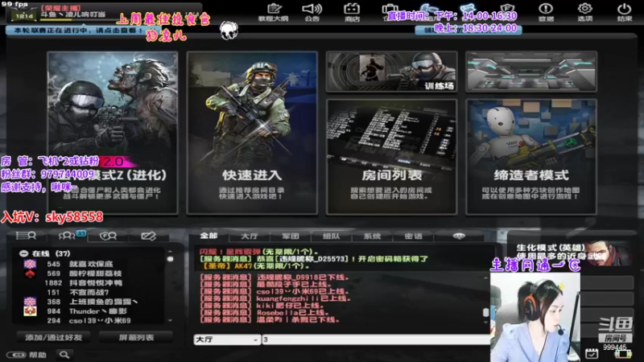
Task: Open the 大厅 chat channel dropdown
Action: (227, 339)
